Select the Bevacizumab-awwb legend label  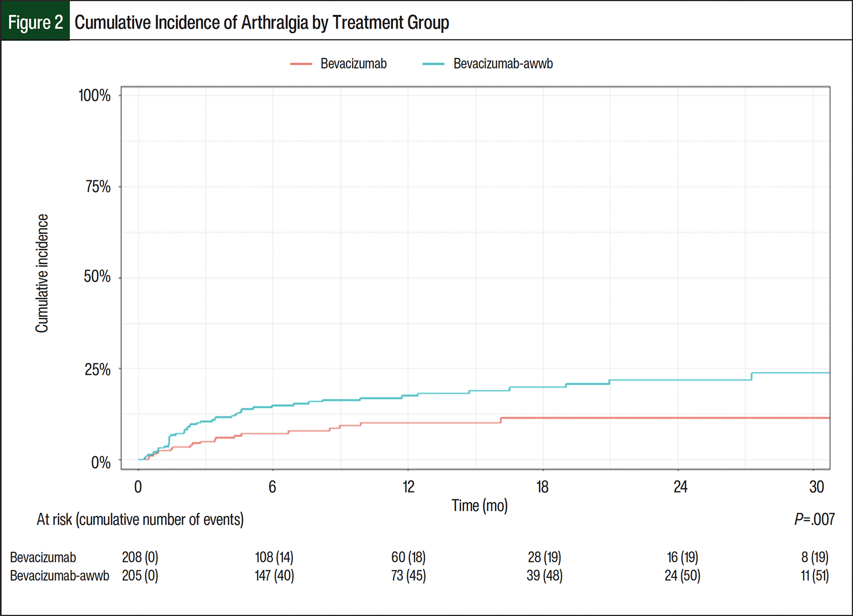coord(503,64)
